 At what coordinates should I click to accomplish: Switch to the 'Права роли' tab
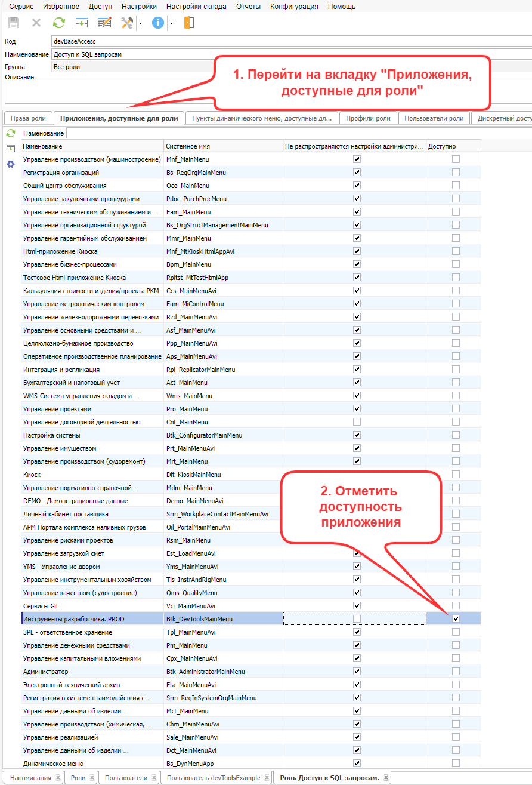pyautogui.click(x=28, y=118)
